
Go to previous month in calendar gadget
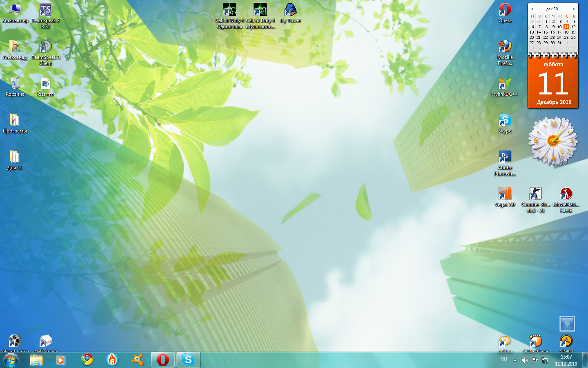[532, 9]
